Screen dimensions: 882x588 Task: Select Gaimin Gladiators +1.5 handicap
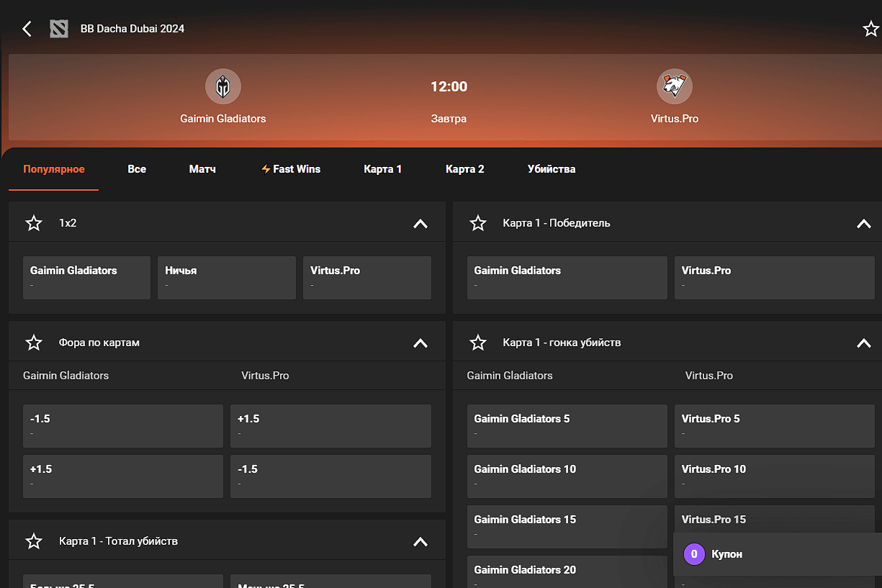click(123, 476)
